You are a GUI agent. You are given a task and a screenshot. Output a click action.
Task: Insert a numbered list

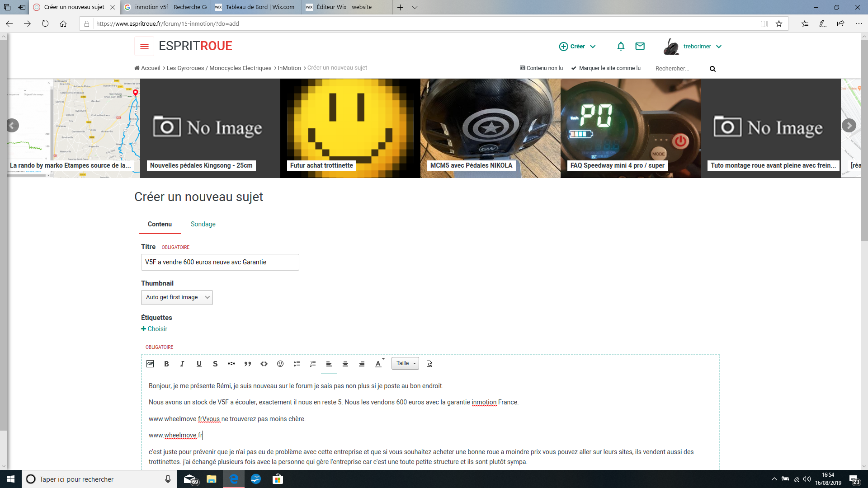(x=313, y=364)
